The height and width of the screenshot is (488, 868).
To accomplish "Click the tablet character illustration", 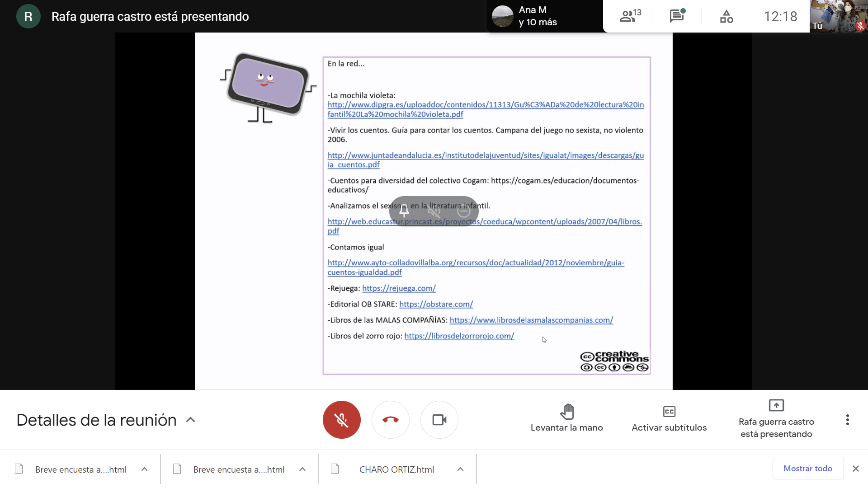I will (269, 87).
